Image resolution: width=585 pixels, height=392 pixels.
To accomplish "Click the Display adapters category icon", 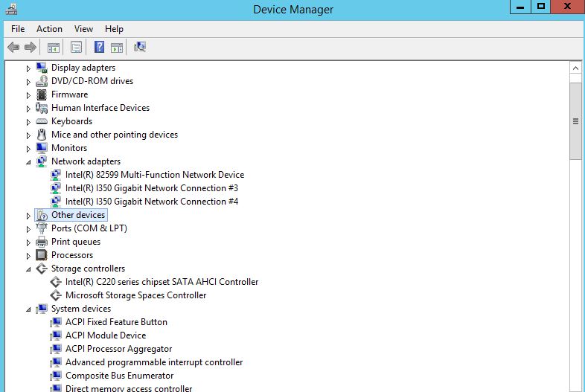I will [x=42, y=68].
